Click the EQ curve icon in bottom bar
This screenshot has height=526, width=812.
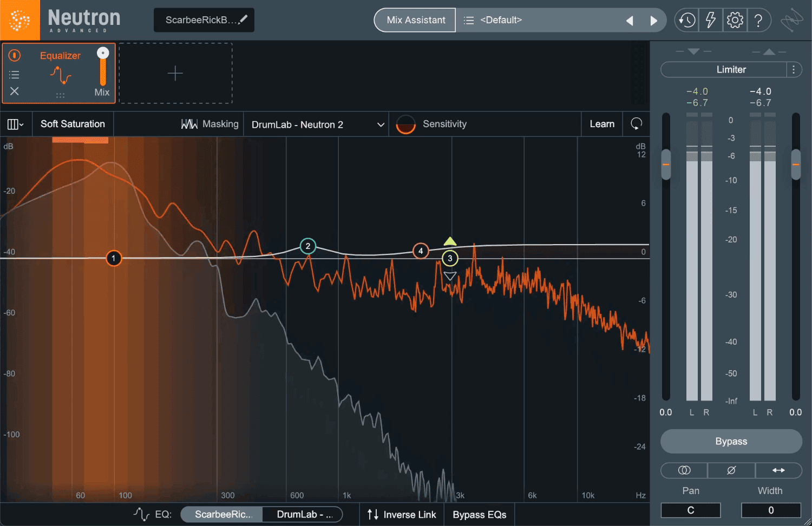(142, 514)
